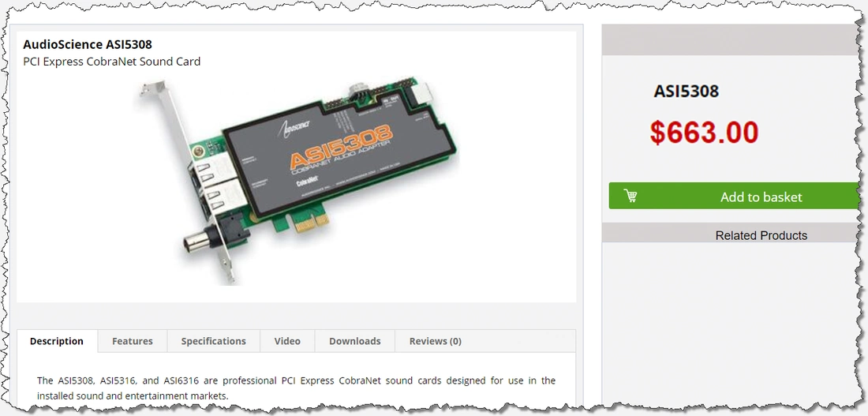The image size is (868, 416).
Task: Click the empty grey bar above ASI5308 sidebar
Action: tap(731, 40)
